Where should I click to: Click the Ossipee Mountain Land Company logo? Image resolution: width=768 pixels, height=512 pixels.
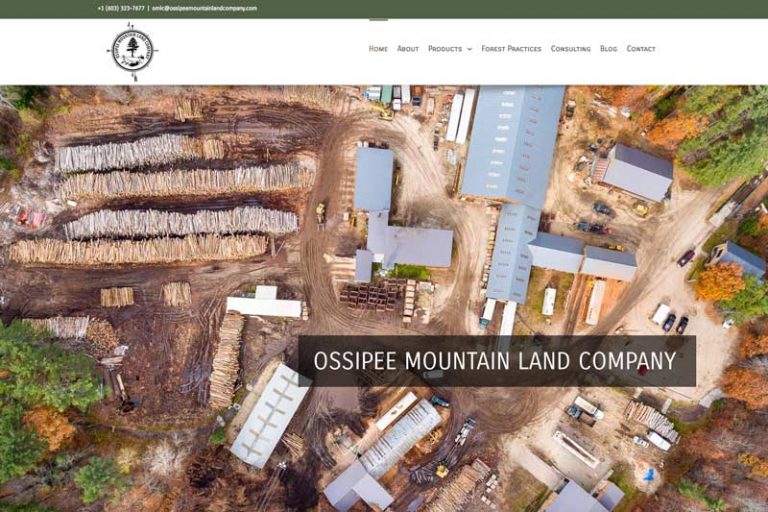pos(132,51)
